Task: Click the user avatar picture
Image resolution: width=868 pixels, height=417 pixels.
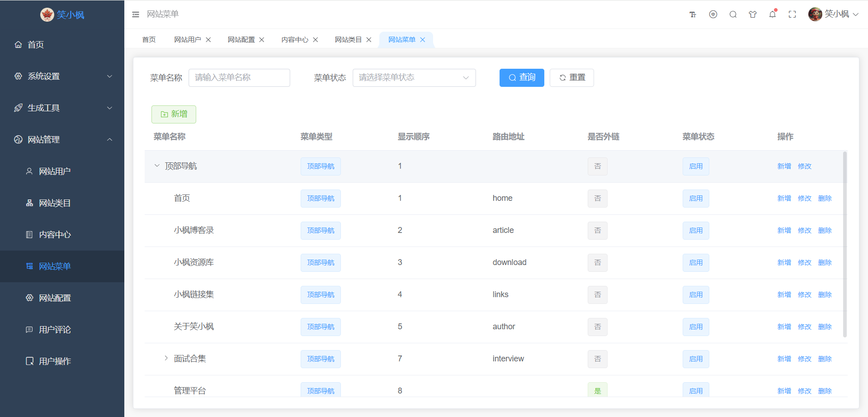Action: coord(815,14)
